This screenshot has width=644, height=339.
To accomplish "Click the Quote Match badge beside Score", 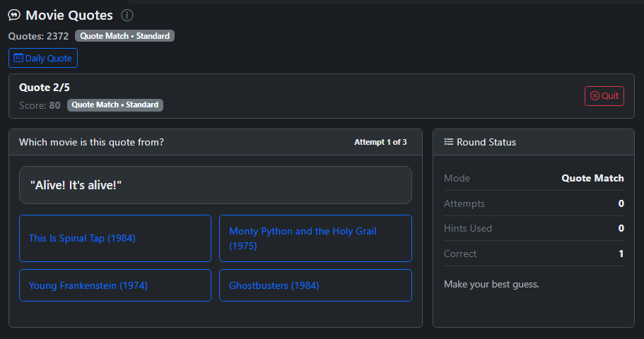I will [x=115, y=105].
